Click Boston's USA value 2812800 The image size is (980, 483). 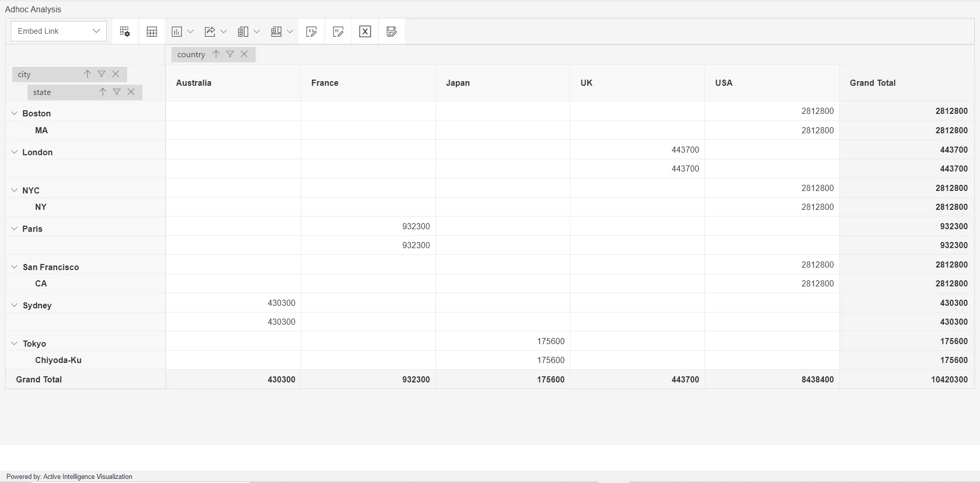point(772,111)
